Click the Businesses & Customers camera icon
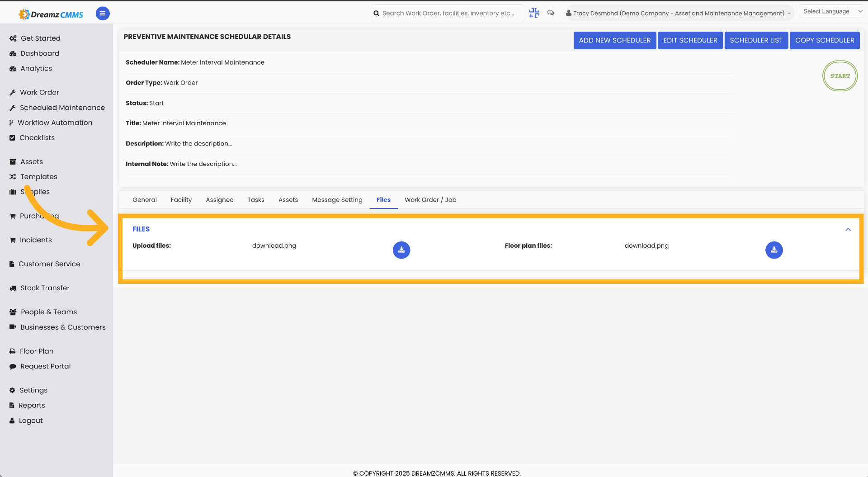Screen dimensions: 868x477 [x=13, y=327]
